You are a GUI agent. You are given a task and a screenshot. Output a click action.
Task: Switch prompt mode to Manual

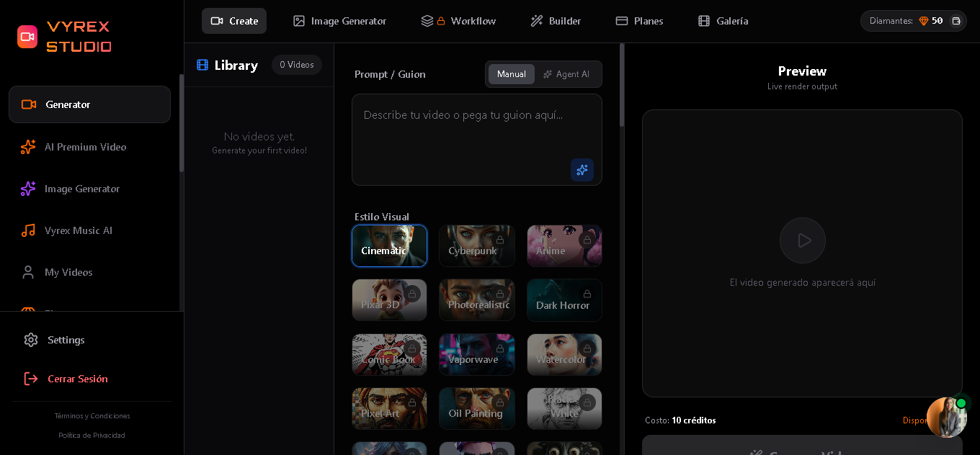coord(511,74)
